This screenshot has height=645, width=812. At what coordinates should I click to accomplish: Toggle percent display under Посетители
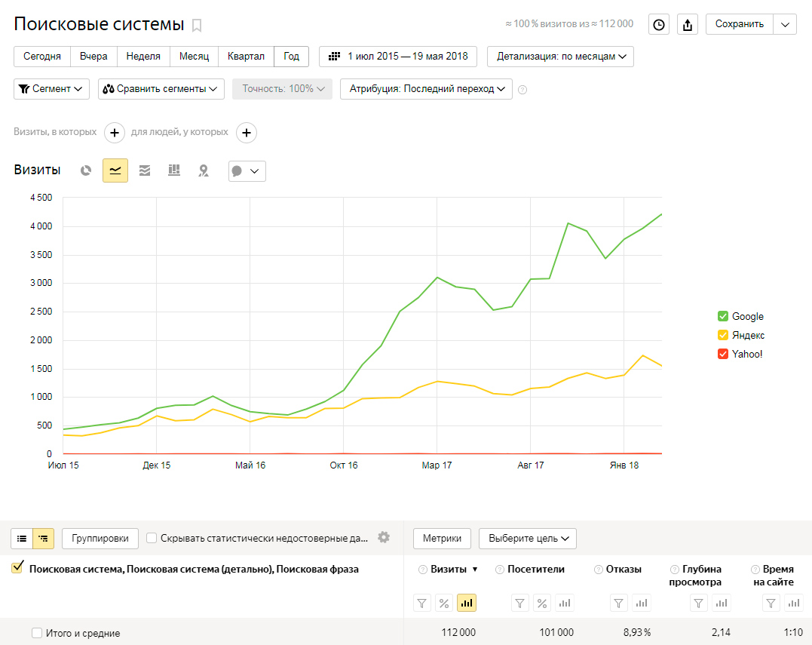click(x=541, y=603)
